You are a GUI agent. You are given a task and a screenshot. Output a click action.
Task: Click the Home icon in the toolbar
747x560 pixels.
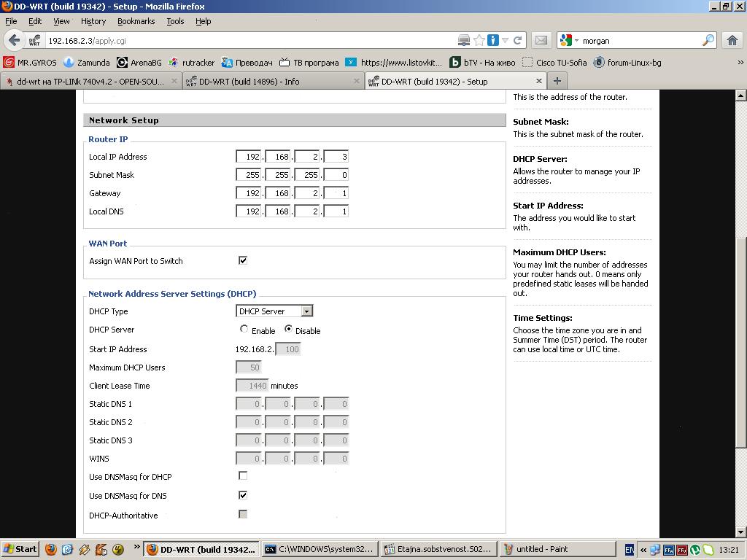coord(732,41)
